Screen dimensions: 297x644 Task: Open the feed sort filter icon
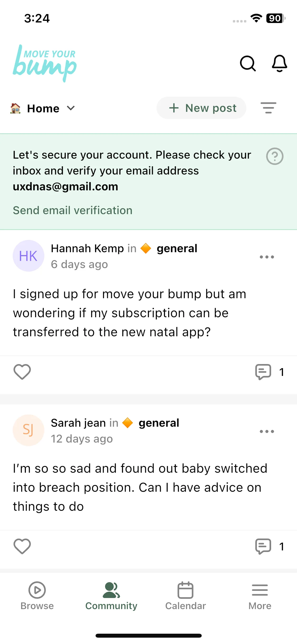[268, 108]
